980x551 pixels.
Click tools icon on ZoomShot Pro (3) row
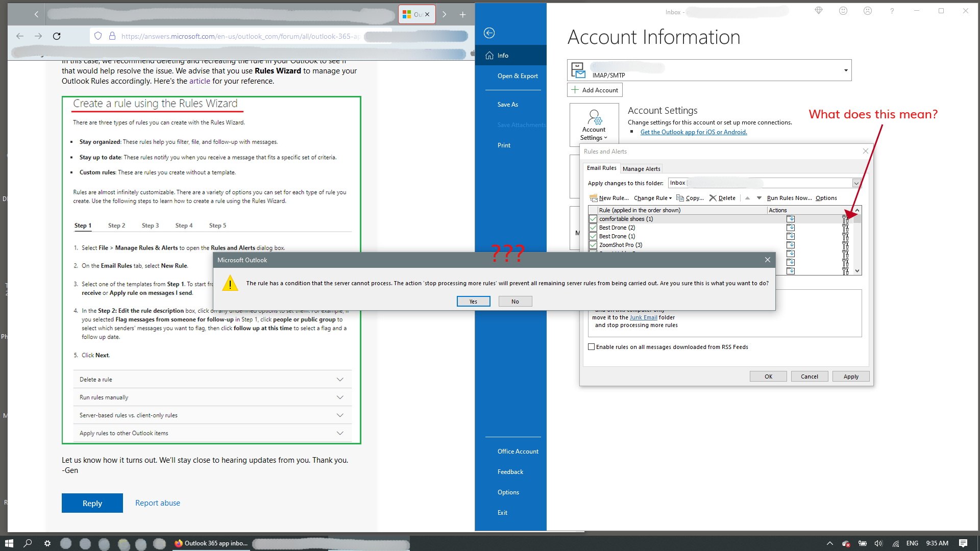point(845,245)
